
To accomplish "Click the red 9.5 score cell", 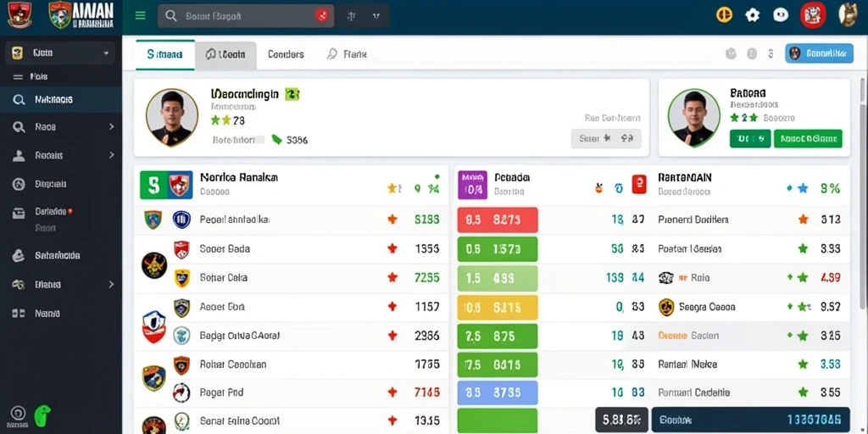I will pyautogui.click(x=498, y=220).
